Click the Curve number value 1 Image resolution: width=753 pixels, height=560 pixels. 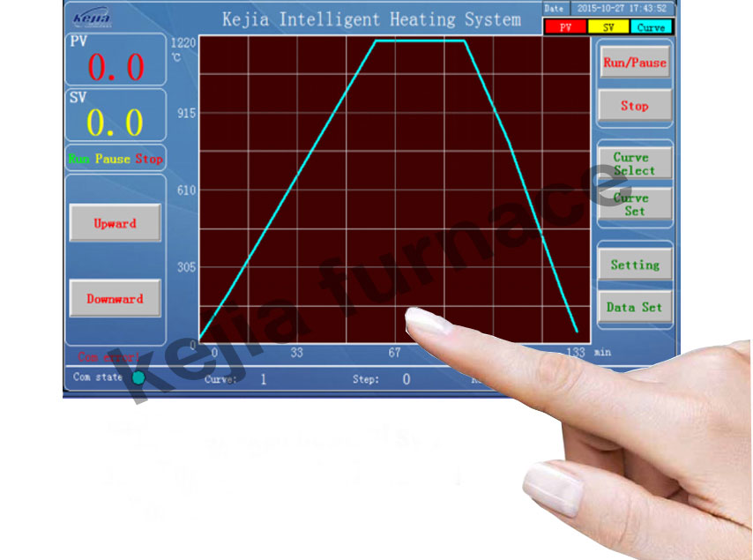coord(263,379)
